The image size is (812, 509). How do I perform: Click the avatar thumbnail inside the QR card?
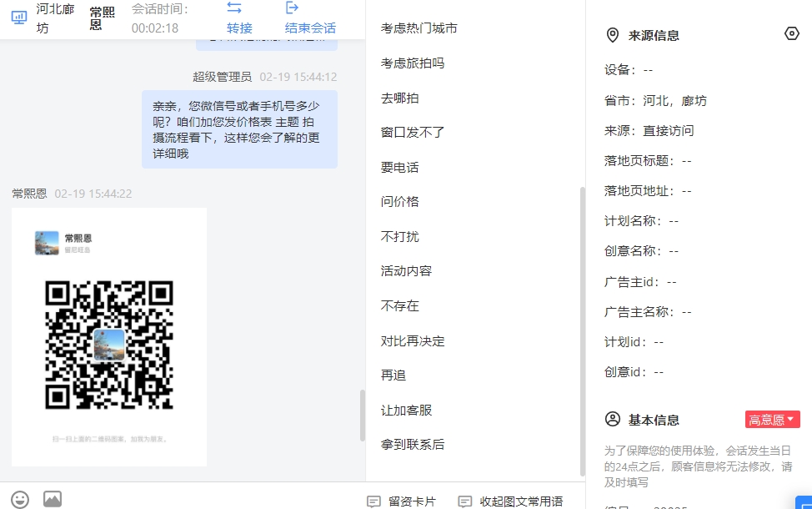click(47, 243)
